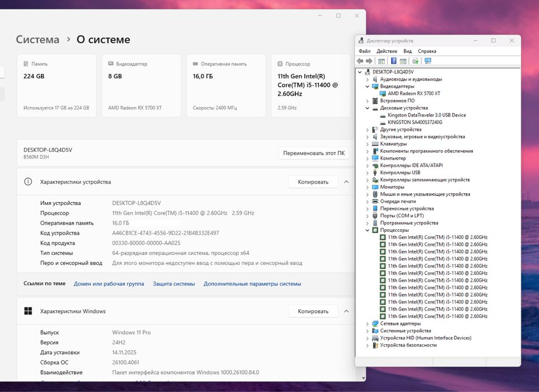Open the blue Help icon in Device Manager toolbar
This screenshot has width=539, height=392.
[x=393, y=61]
